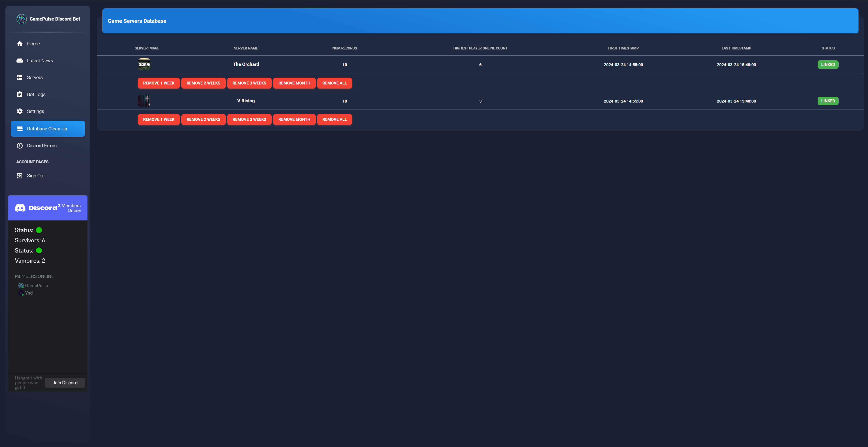Image resolution: width=868 pixels, height=447 pixels.
Task: Click the Settings gear icon
Action: (x=19, y=111)
